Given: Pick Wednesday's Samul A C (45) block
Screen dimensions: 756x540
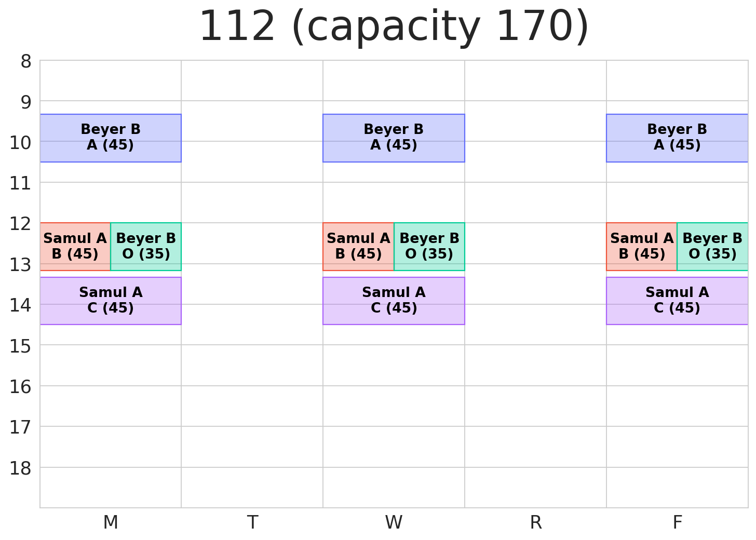Looking at the screenshot, I should coord(394,301).
